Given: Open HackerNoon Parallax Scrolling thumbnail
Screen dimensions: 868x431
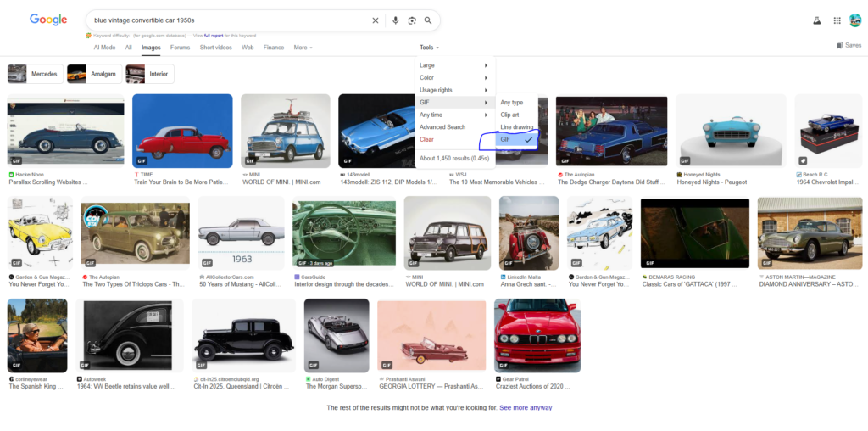Looking at the screenshot, I should coord(65,131).
